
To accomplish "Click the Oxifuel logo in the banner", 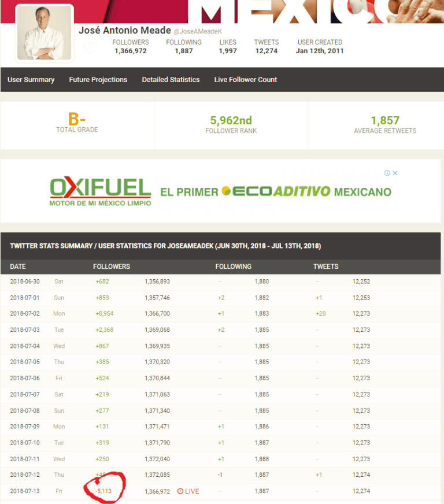I will coord(100,191).
